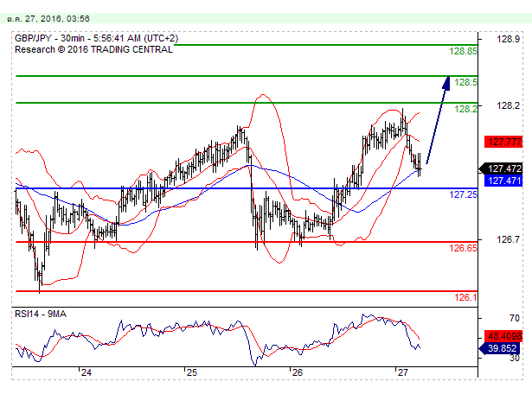Click the RSI14 - 9MA indicator label

(x=41, y=314)
